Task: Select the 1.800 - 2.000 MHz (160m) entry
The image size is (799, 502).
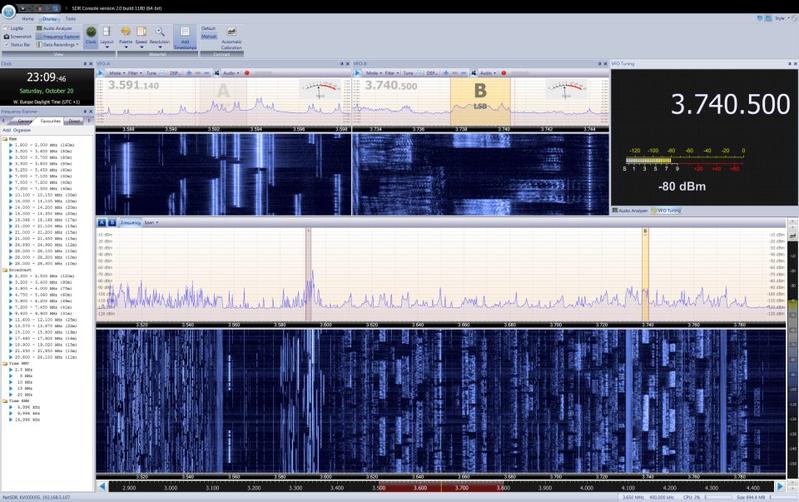Action: pyautogui.click(x=43, y=145)
